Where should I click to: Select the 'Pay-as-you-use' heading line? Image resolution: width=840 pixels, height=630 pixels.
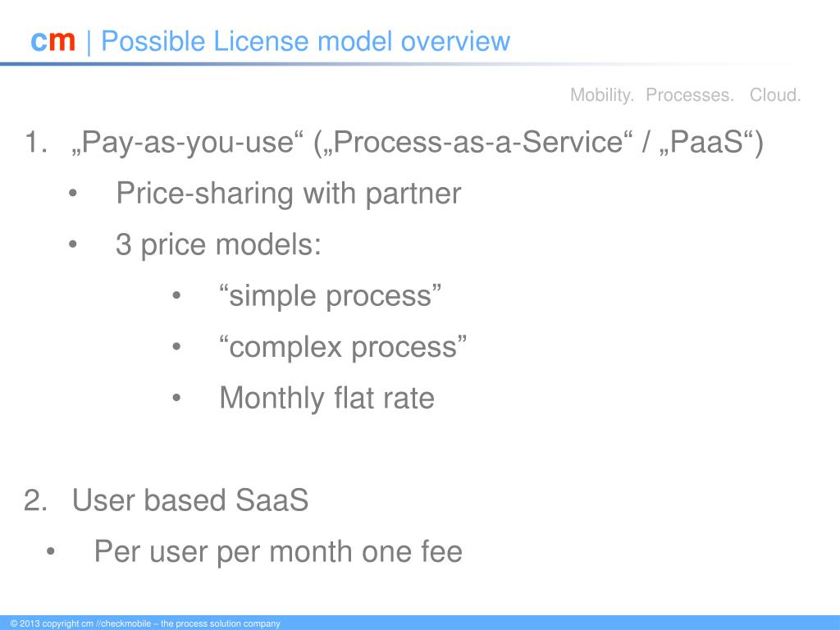pyautogui.click(x=418, y=143)
